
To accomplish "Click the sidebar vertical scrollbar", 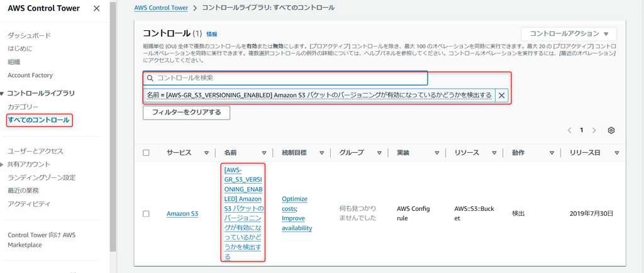I will pos(113,127).
